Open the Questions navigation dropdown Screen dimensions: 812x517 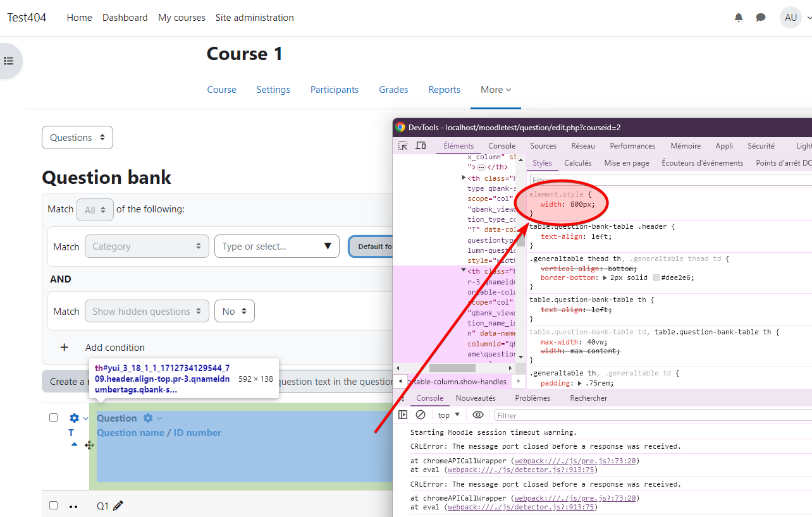77,138
